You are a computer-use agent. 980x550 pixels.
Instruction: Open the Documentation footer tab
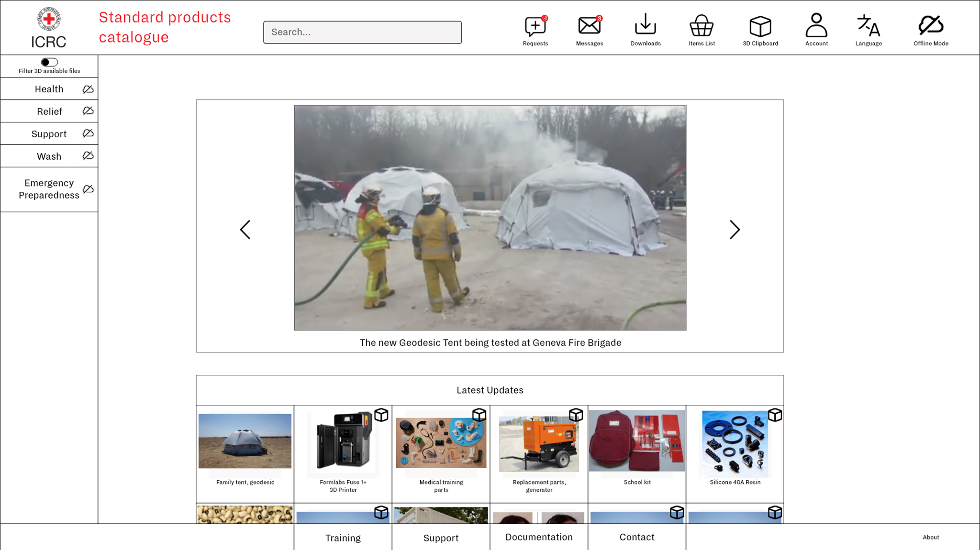539,537
